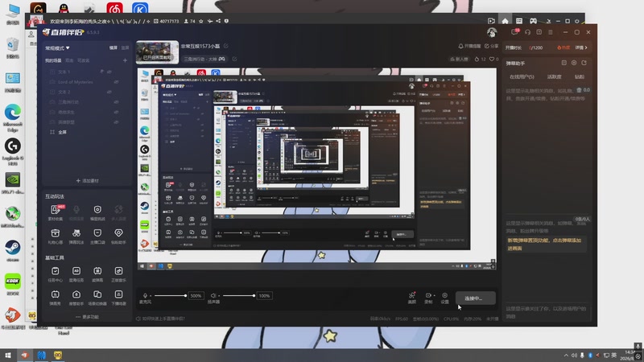The image size is (644, 362).
Task: Select 我的场景 tab
Action: [53, 60]
